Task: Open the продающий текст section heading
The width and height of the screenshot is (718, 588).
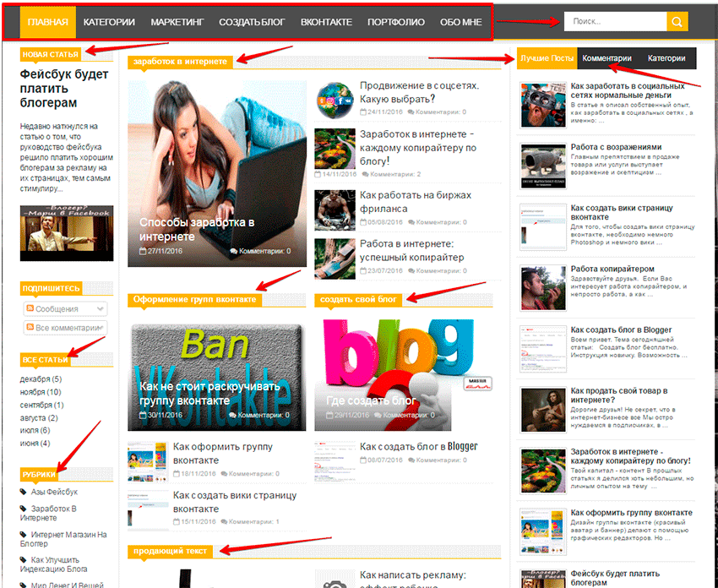Action: pos(171,551)
